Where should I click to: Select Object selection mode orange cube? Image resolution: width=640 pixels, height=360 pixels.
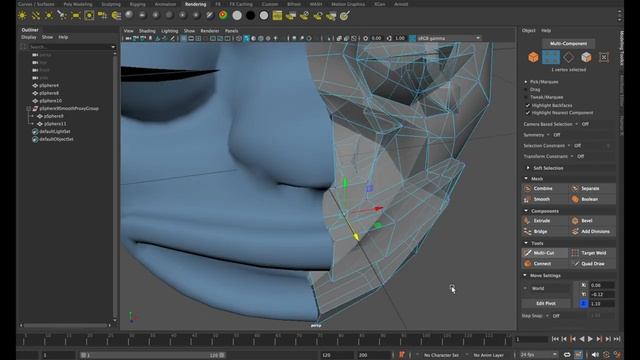tap(533, 57)
